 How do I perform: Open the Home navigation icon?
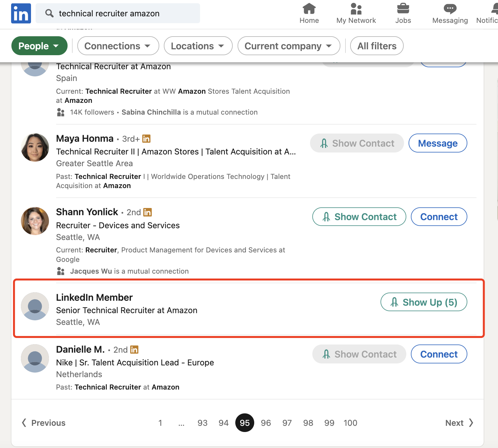[309, 9]
